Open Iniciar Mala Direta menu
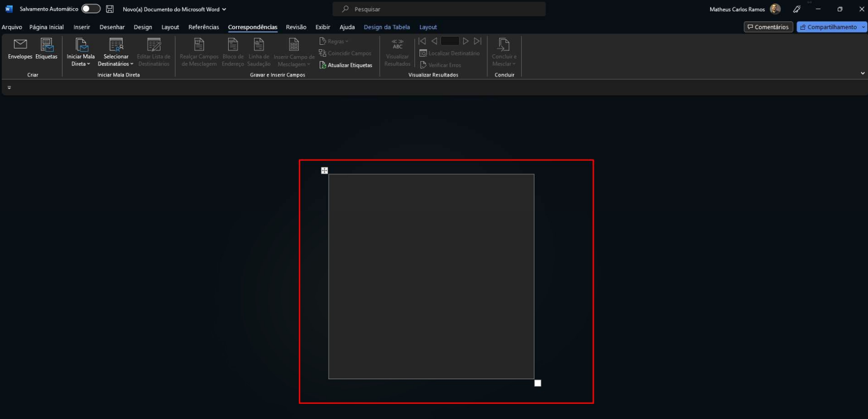 point(81,52)
